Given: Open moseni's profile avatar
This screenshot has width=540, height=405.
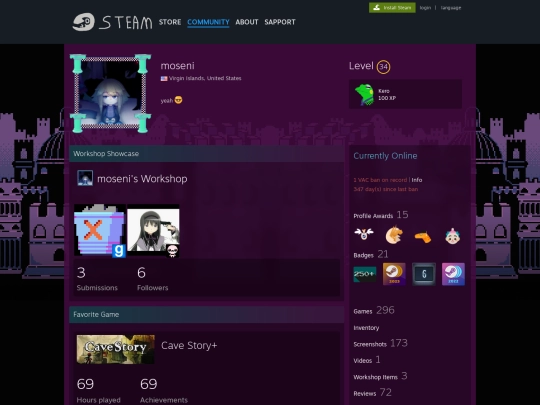Looking at the screenshot, I should (110, 93).
